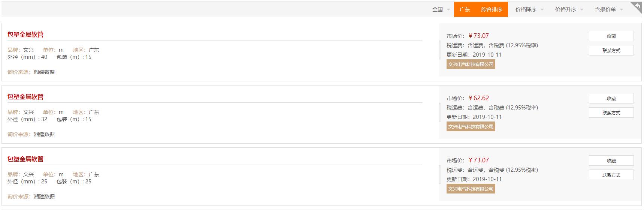
Task: Click 收藏 for the 40mm product
Action: coord(611,36)
